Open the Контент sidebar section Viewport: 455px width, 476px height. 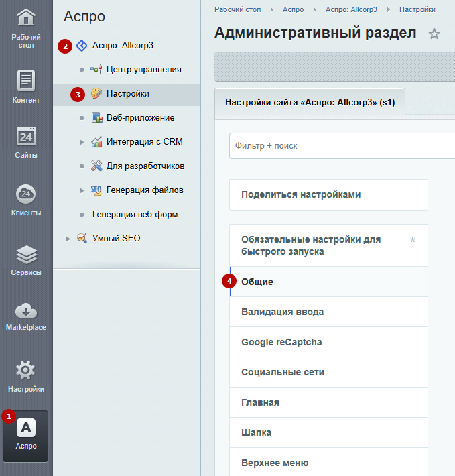(26, 87)
